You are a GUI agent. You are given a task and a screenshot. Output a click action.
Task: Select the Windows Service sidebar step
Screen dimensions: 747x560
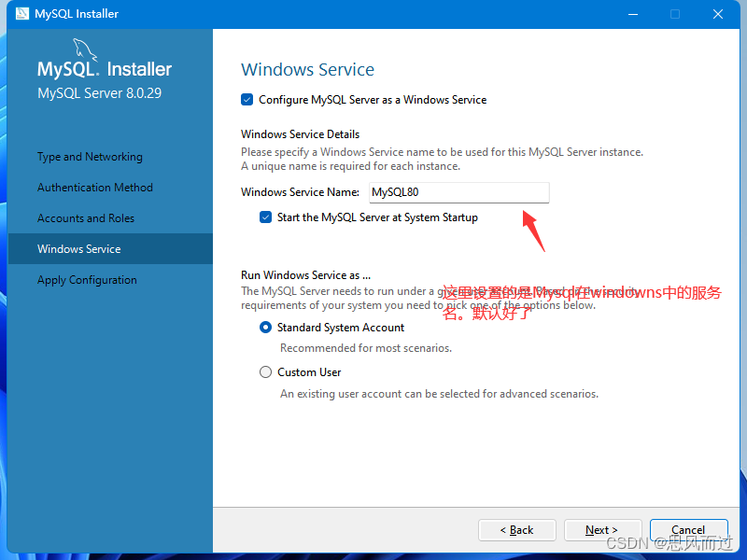point(110,248)
